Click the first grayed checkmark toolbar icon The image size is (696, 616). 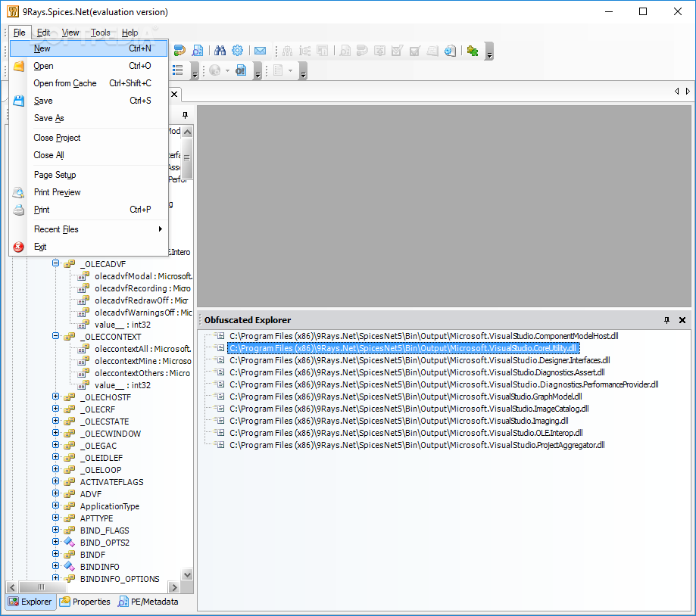coord(397,51)
